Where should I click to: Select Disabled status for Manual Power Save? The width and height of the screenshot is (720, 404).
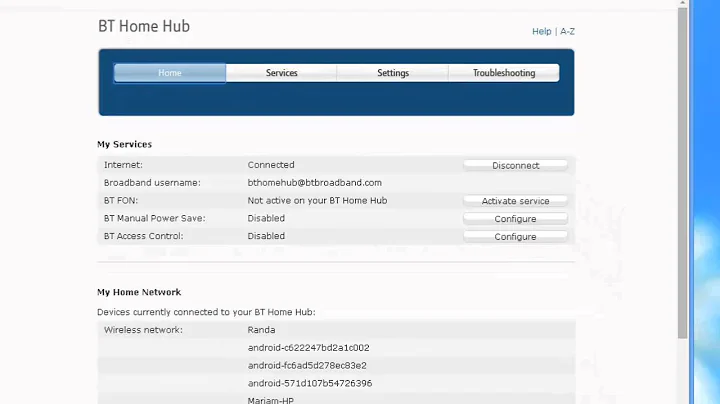coord(266,218)
